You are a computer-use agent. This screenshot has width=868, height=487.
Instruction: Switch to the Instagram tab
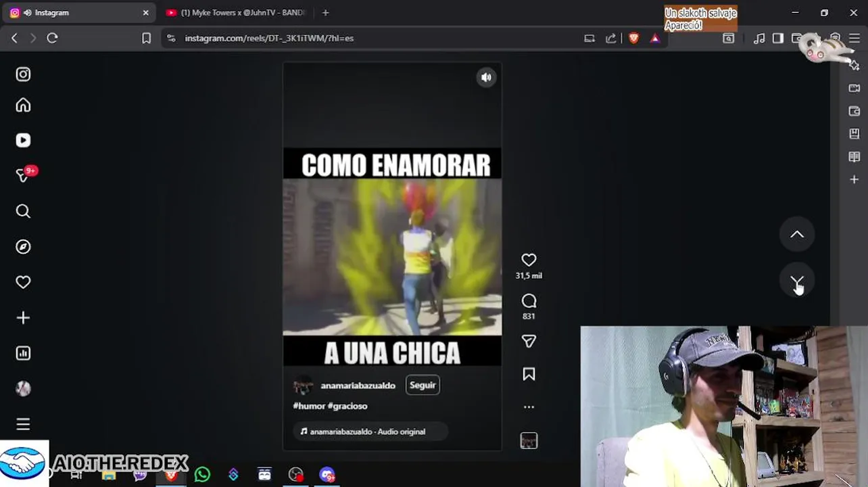pos(78,13)
